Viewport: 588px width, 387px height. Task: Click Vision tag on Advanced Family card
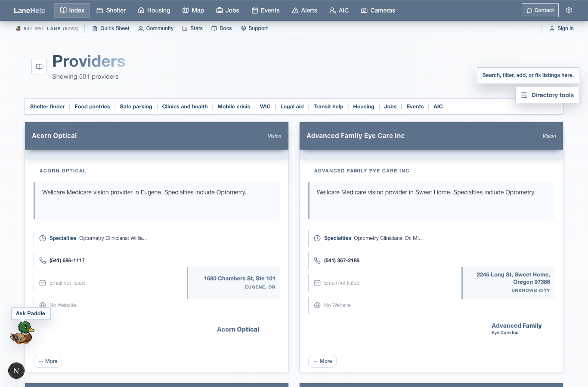[549, 136]
